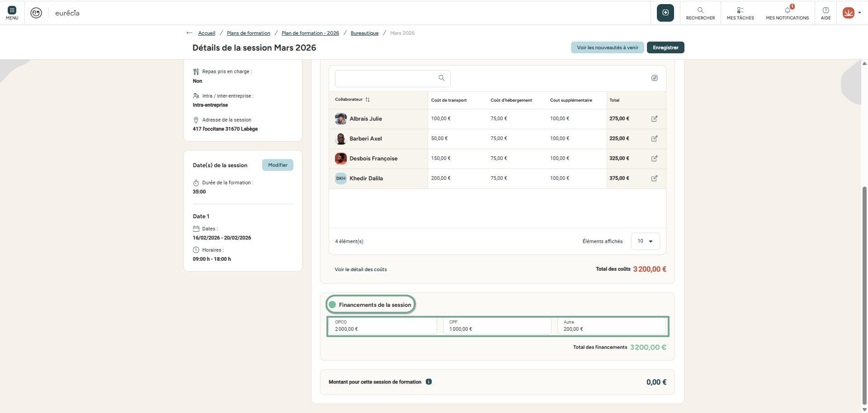Open Mes Tâches task list
Screen dimensions: 868x413
(x=740, y=13)
